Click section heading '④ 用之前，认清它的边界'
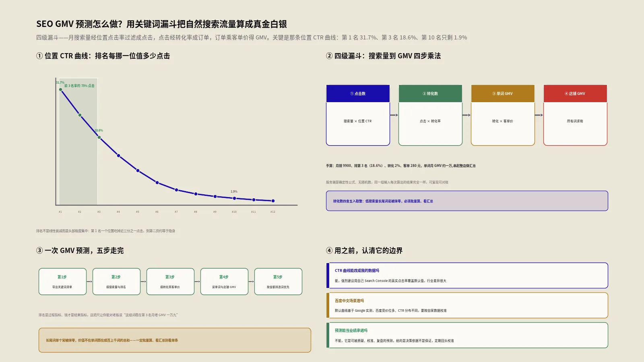Image resolution: width=644 pixels, height=362 pixels. 364,251
